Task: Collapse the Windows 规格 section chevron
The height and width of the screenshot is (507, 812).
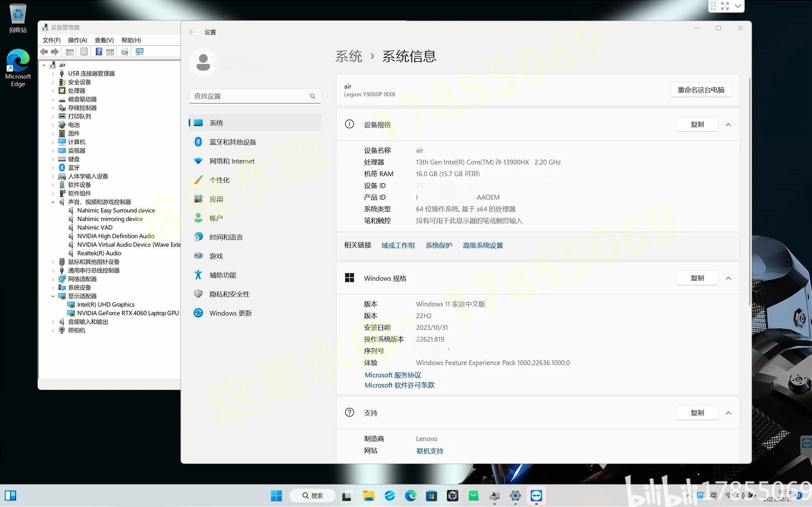Action: coord(728,278)
